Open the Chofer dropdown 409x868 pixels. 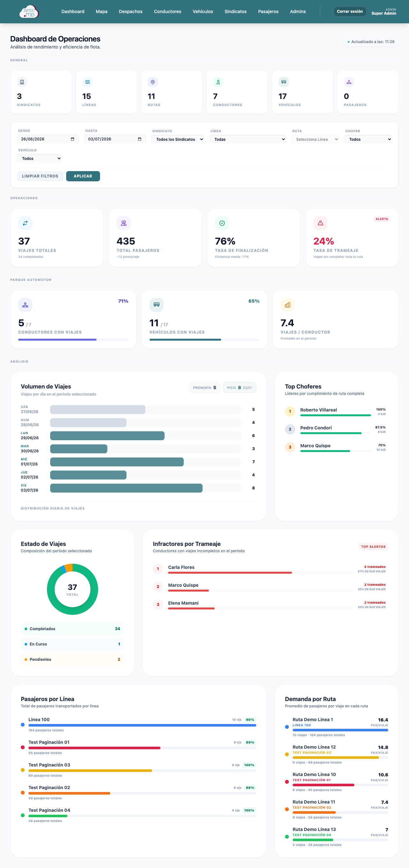(x=368, y=140)
